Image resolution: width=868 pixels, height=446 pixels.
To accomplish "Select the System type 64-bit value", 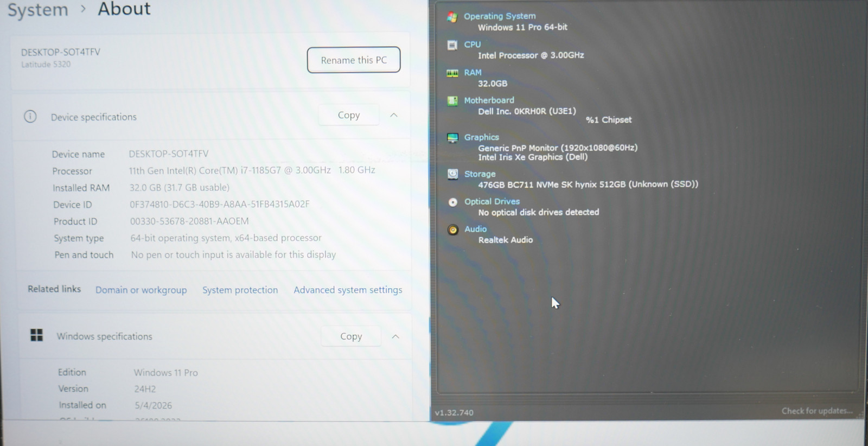I will 226,238.
